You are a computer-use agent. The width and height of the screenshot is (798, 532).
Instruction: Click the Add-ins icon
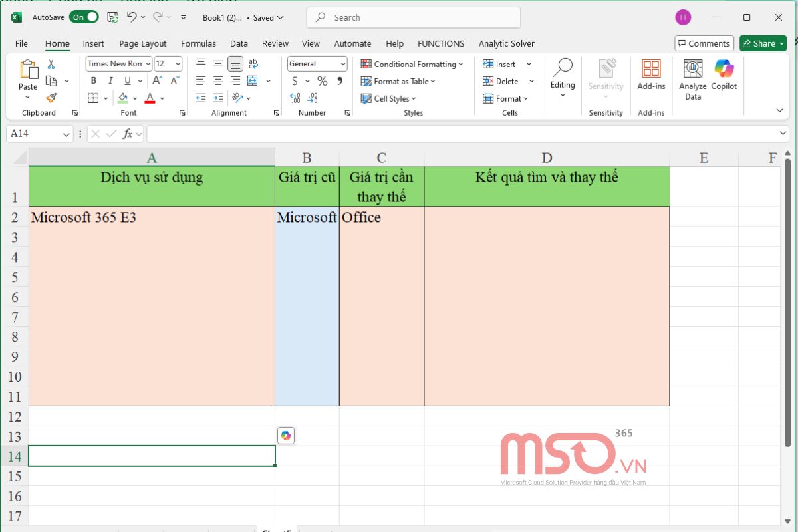[x=651, y=74]
